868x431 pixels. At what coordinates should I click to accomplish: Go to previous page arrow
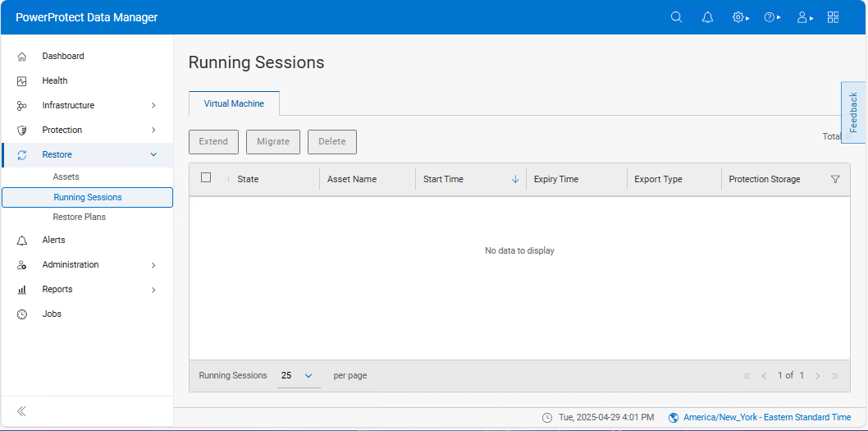coord(765,376)
